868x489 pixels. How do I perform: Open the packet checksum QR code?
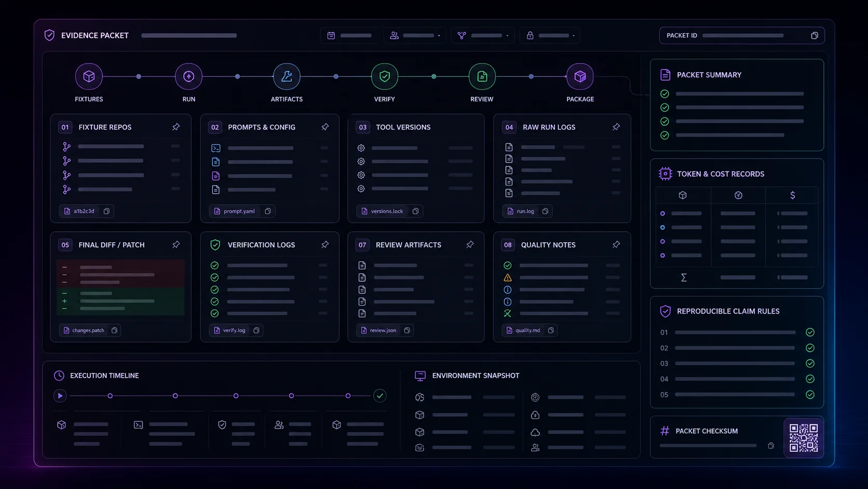pyautogui.click(x=804, y=438)
